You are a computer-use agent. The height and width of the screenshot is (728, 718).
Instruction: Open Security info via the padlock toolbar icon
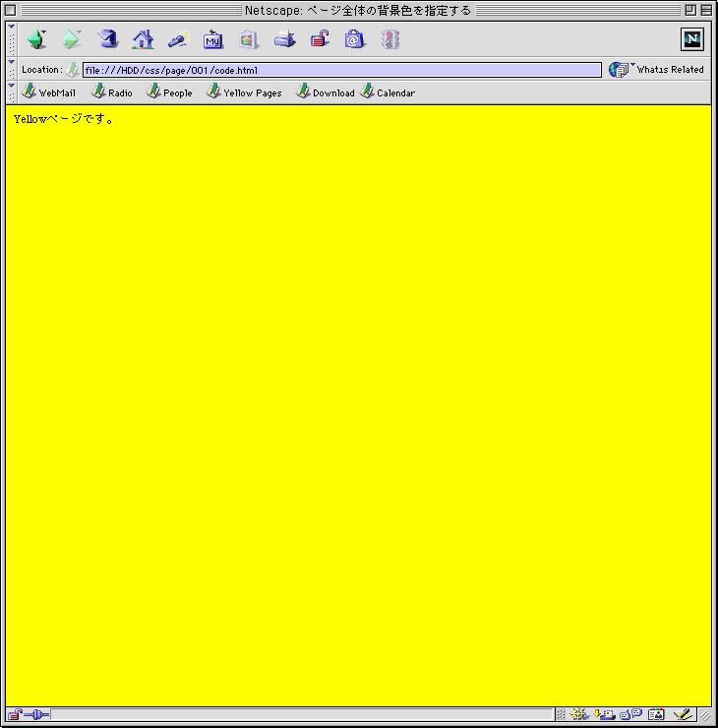coord(320,39)
